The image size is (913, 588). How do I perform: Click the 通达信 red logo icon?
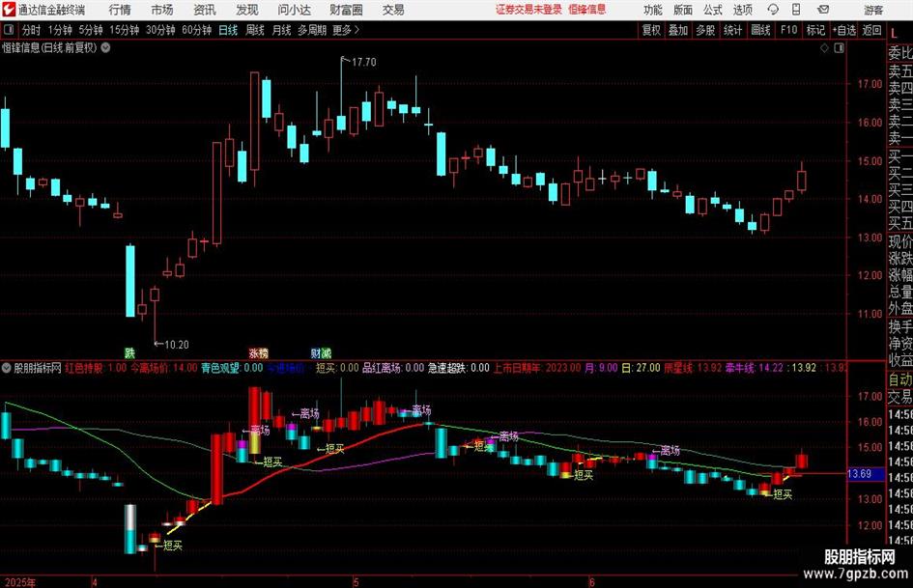(9, 10)
